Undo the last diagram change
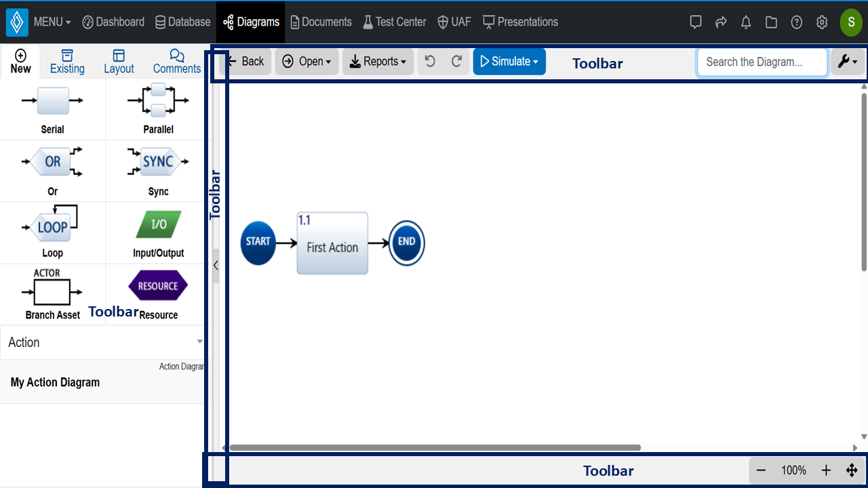 click(x=430, y=61)
